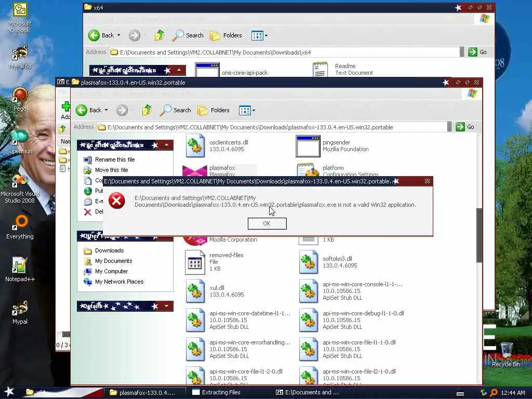The image size is (532, 399).
Task: Click the plasmafox window vertical scrollbar
Action: tap(479, 235)
